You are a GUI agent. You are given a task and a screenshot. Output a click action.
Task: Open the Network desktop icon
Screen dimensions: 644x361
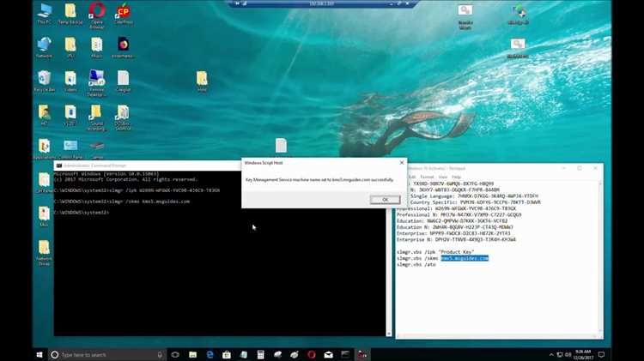coord(44,47)
